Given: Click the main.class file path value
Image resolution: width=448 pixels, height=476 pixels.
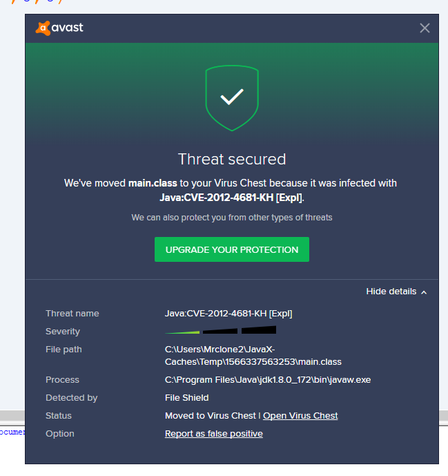Looking at the screenshot, I should [253, 355].
